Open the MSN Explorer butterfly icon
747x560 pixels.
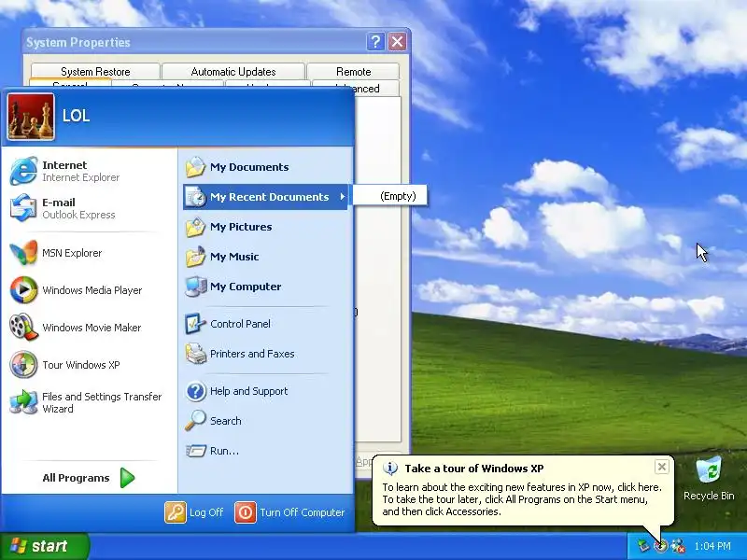pyautogui.click(x=22, y=253)
